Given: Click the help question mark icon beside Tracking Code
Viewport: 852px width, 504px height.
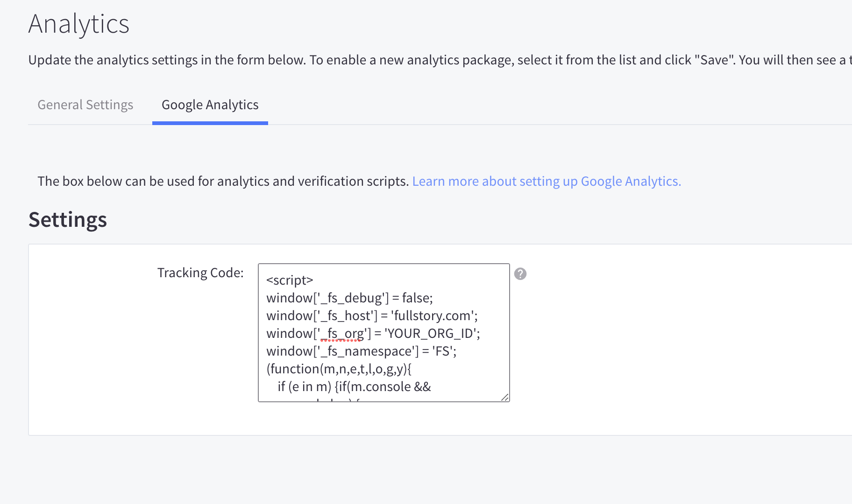Looking at the screenshot, I should [521, 274].
